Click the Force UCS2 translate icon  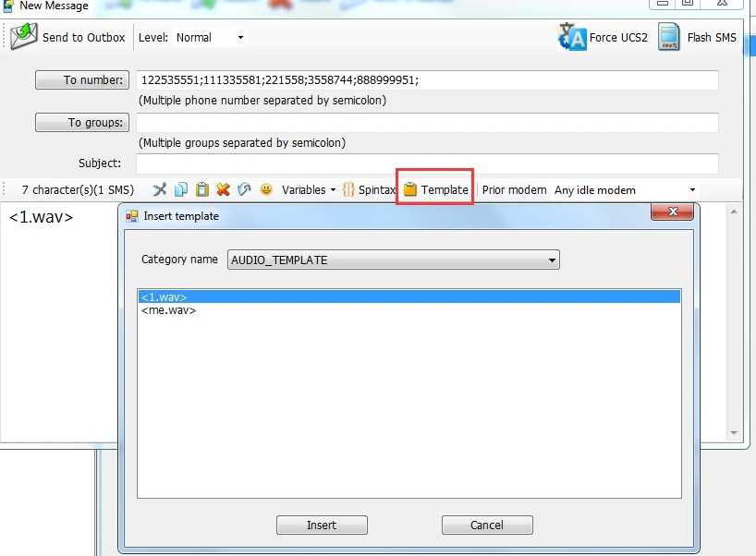point(572,37)
